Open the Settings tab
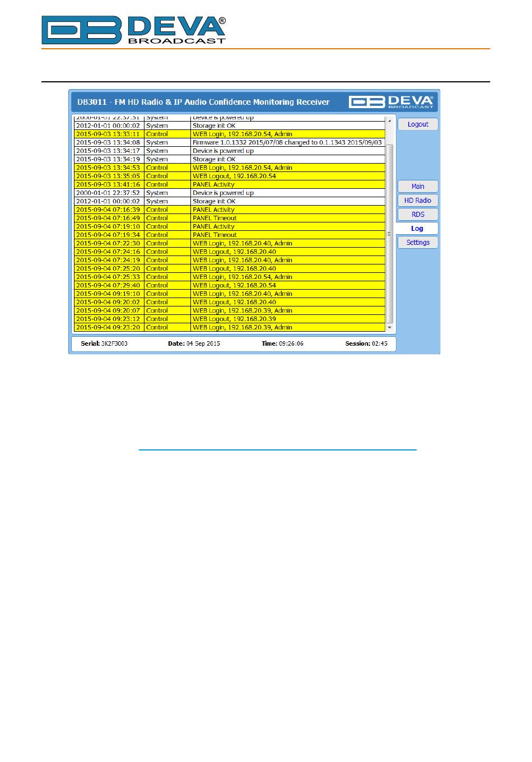532x762 pixels. pyautogui.click(x=418, y=243)
